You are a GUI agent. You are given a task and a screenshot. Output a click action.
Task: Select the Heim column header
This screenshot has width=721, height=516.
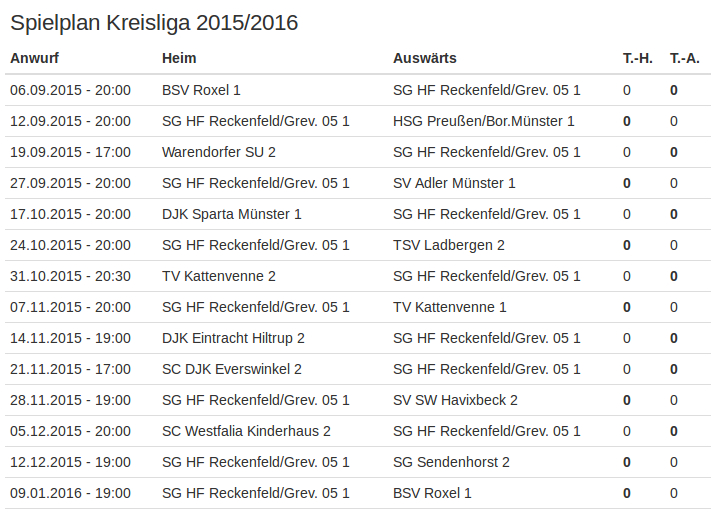[x=179, y=58]
